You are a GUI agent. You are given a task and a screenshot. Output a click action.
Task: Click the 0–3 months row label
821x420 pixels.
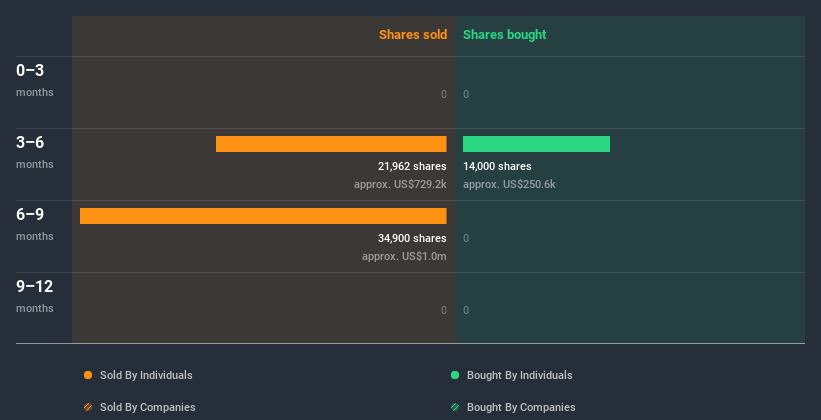coord(35,80)
